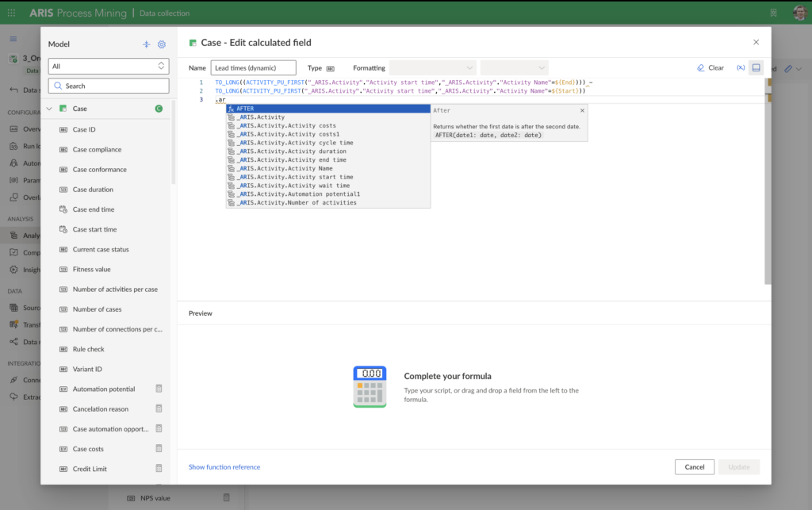812x510 pixels.
Task: Click the merge icon beside the Model gear
Action: point(146,44)
